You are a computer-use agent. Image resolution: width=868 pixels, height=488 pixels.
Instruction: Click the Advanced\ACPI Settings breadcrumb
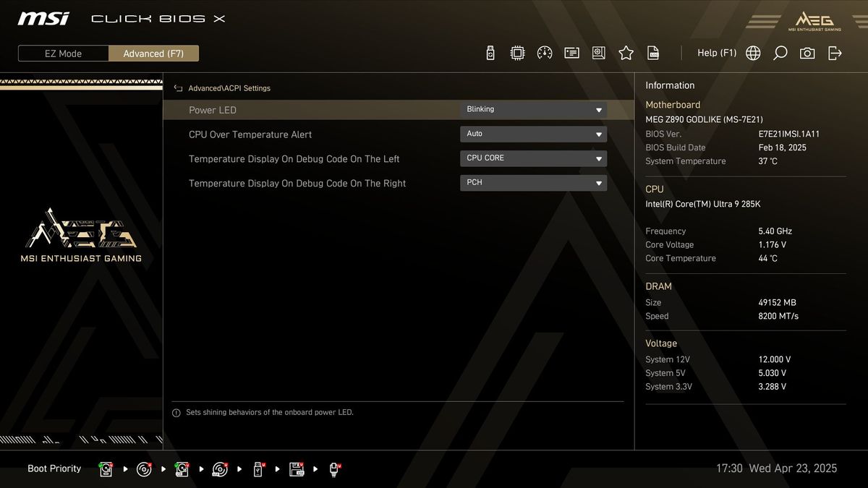coord(229,88)
